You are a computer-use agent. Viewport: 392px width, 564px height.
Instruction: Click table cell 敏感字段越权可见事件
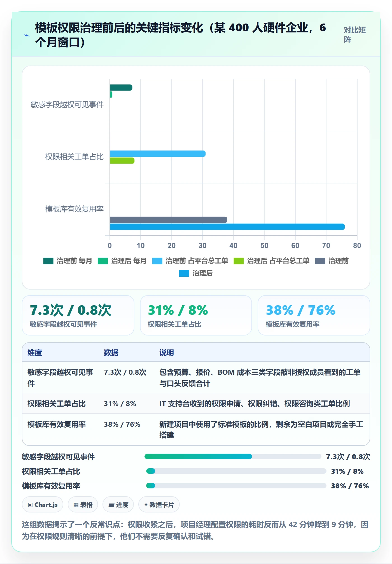coord(60,377)
